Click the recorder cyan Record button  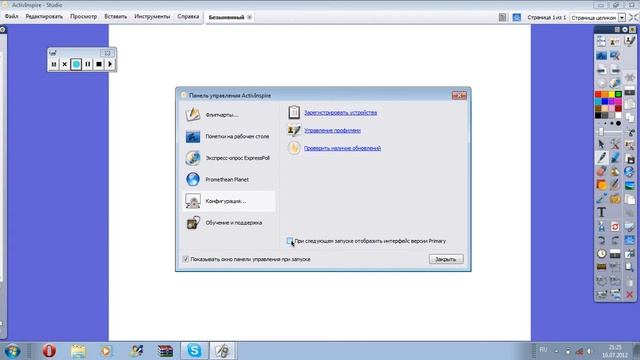(x=76, y=64)
